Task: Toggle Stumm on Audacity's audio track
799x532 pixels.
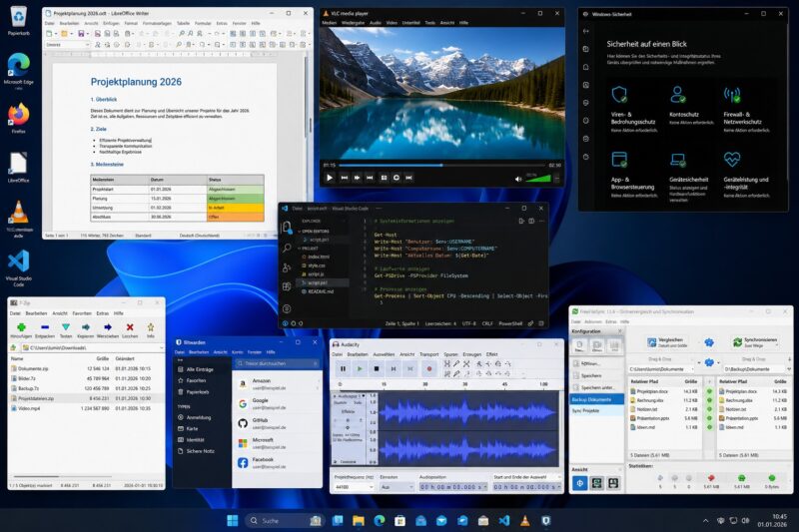Action: point(339,402)
